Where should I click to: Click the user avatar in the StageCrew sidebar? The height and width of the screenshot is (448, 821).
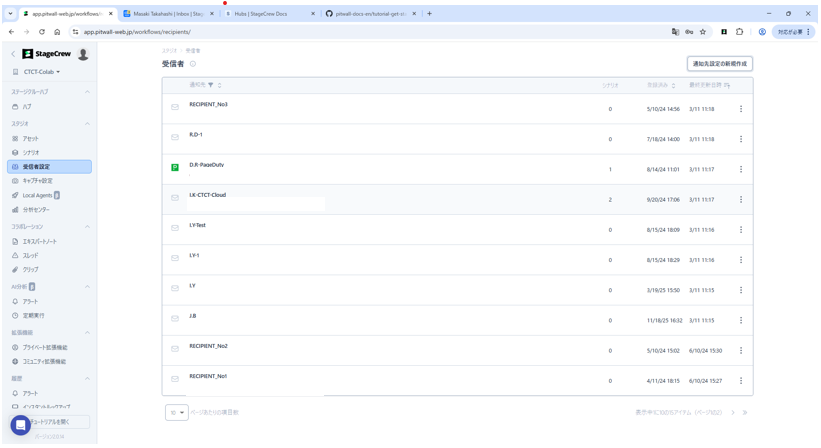[83, 54]
